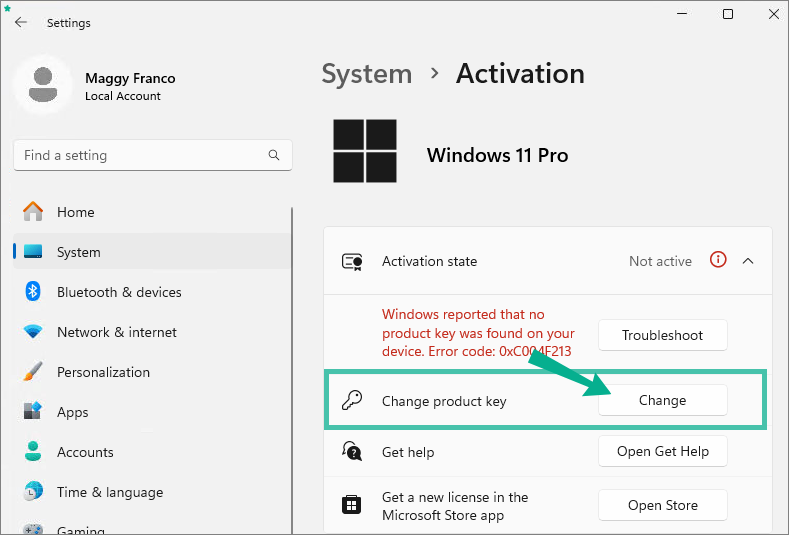Click System in the breadcrumb

pyautogui.click(x=367, y=74)
